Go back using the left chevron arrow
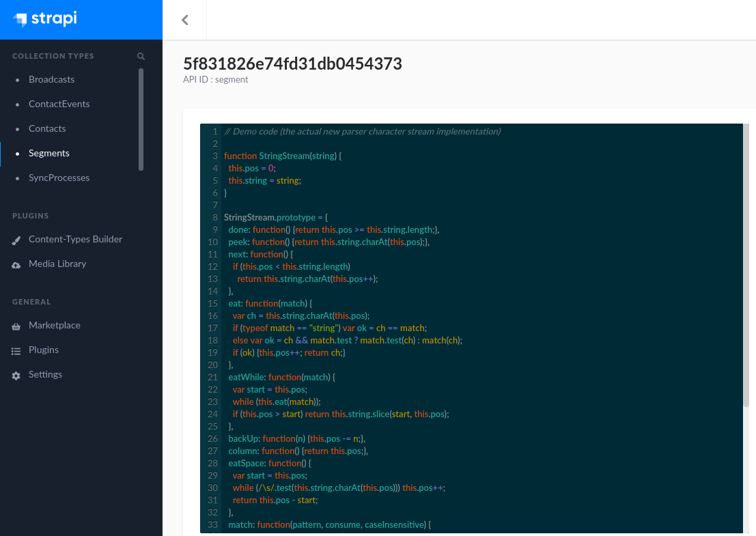756x536 pixels. pos(184,20)
